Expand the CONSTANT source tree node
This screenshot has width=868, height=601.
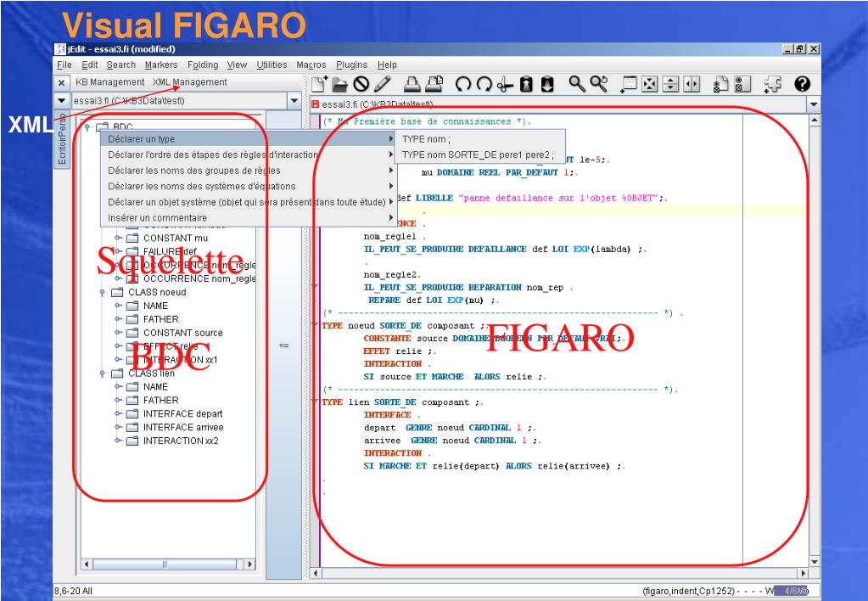pos(118,333)
